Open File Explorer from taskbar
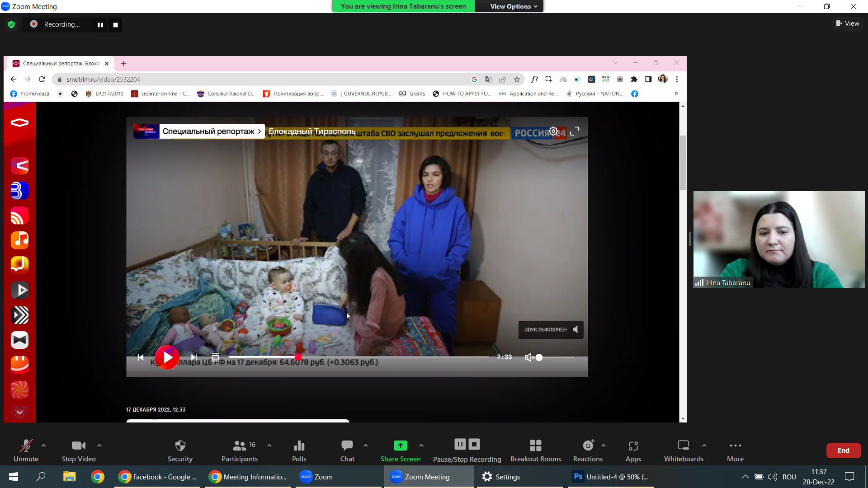 pyautogui.click(x=69, y=477)
